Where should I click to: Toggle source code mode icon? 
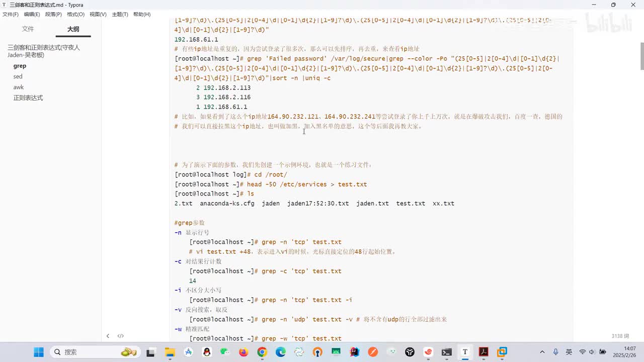(121, 336)
